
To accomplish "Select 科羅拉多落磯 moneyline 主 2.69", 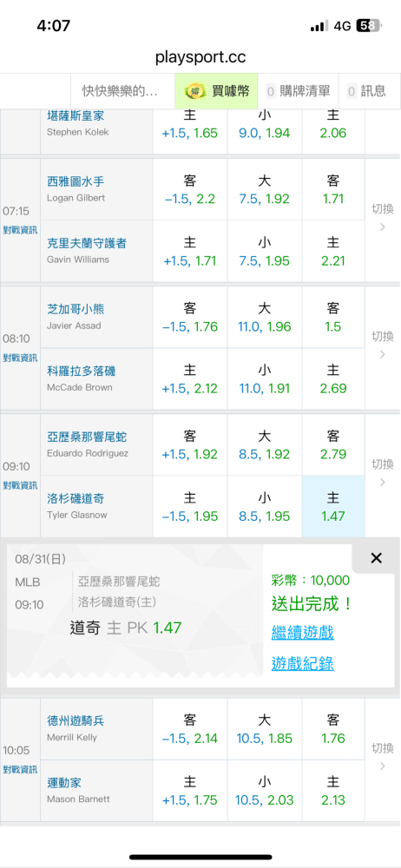I will click(333, 379).
